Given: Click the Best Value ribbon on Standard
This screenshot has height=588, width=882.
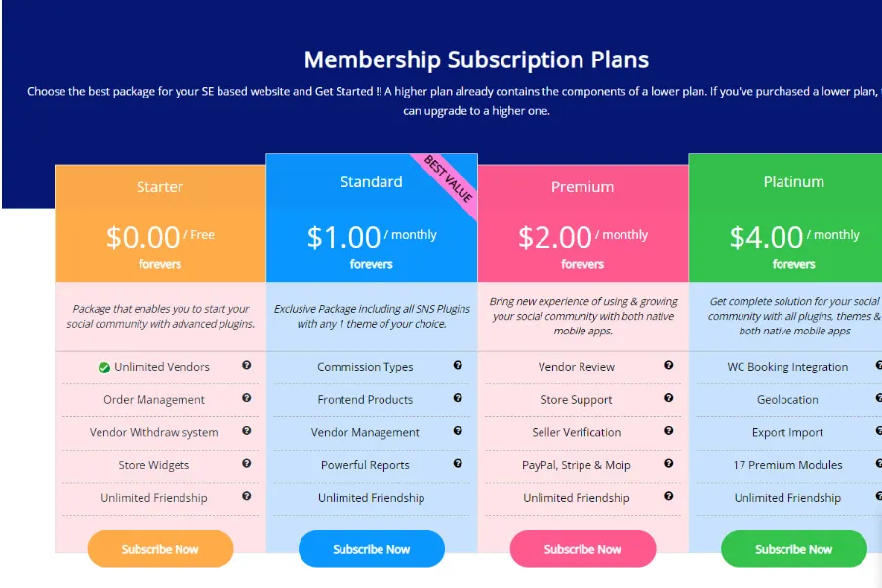Looking at the screenshot, I should tap(448, 179).
